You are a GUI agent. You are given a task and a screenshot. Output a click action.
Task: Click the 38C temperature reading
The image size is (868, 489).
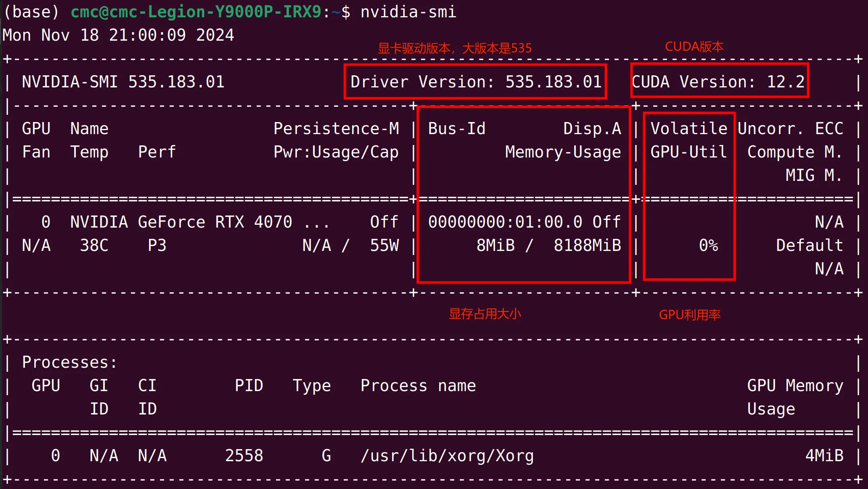(94, 245)
